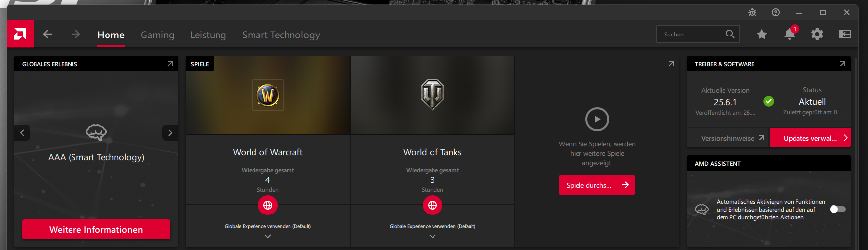Viewport: 868px width, 250px height.
Task: Open favorites star icon
Action: pos(762,34)
